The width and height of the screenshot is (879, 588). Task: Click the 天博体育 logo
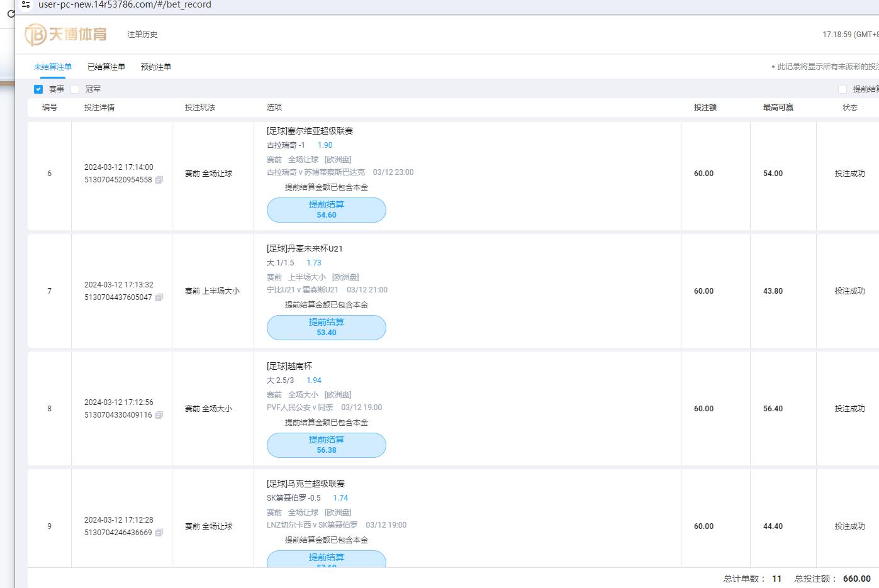tap(65, 35)
